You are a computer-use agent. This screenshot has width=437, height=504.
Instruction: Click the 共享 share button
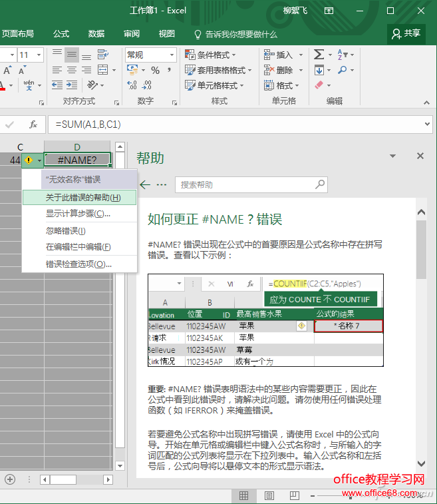406,33
